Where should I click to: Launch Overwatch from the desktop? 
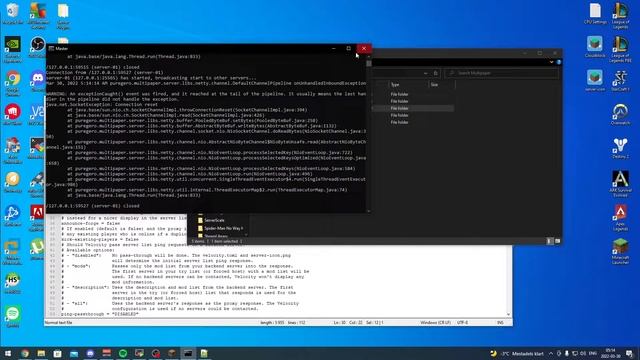point(620,114)
